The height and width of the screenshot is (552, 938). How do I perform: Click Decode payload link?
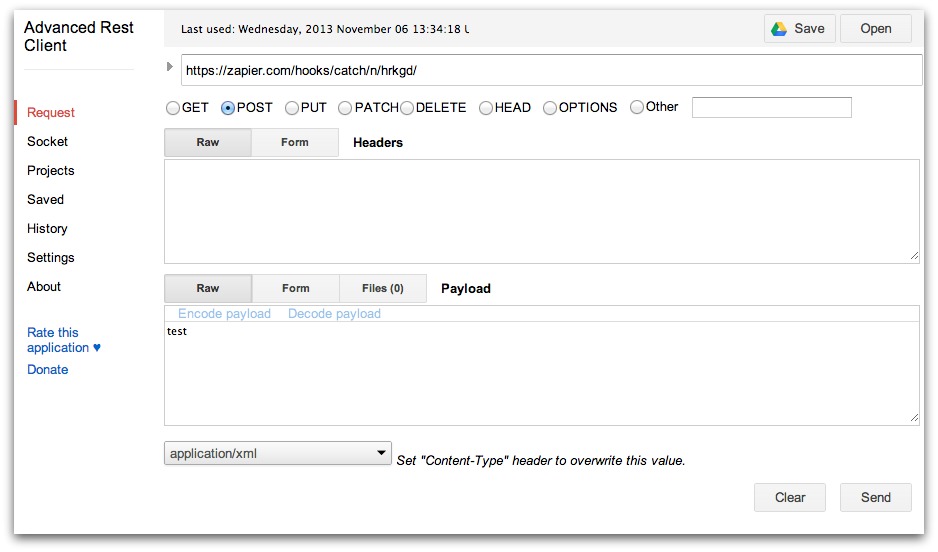[x=334, y=313]
